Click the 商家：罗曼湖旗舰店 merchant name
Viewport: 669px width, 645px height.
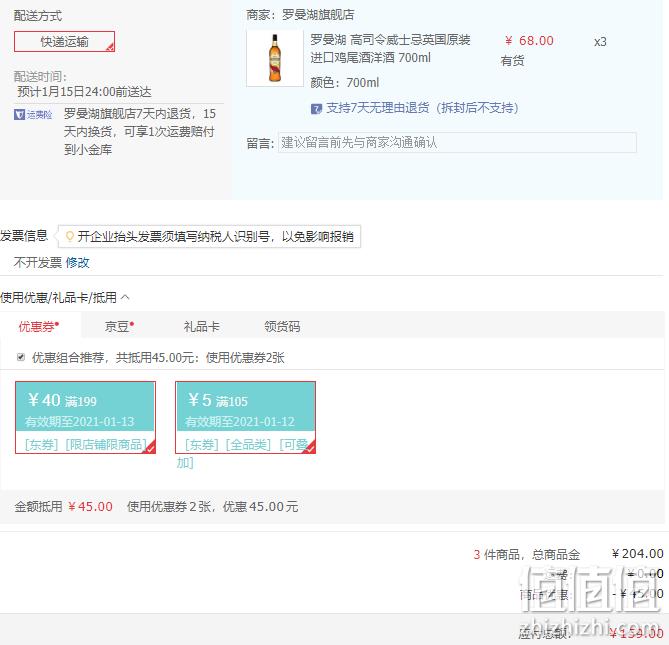300,15
